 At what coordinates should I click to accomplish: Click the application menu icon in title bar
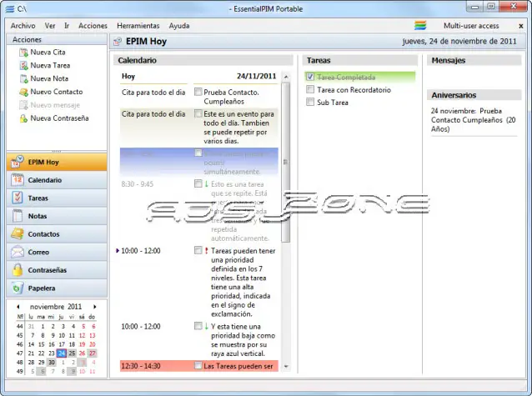click(x=10, y=9)
